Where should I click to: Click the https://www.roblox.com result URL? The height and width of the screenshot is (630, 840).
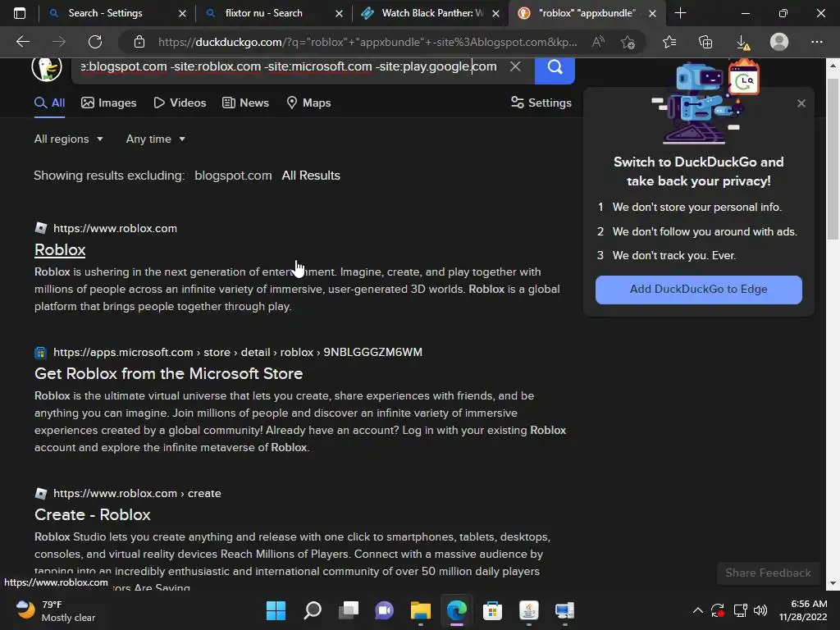pos(115,228)
